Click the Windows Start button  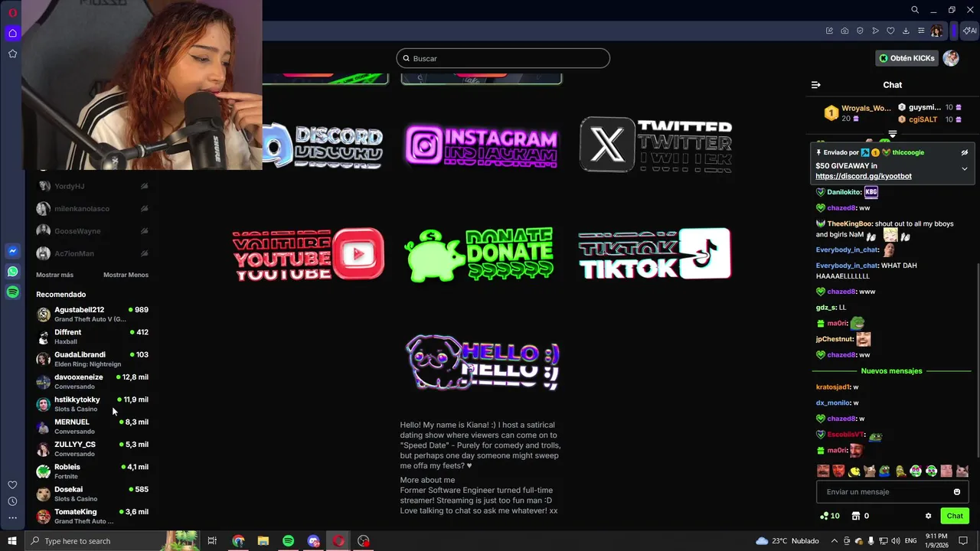tap(11, 541)
